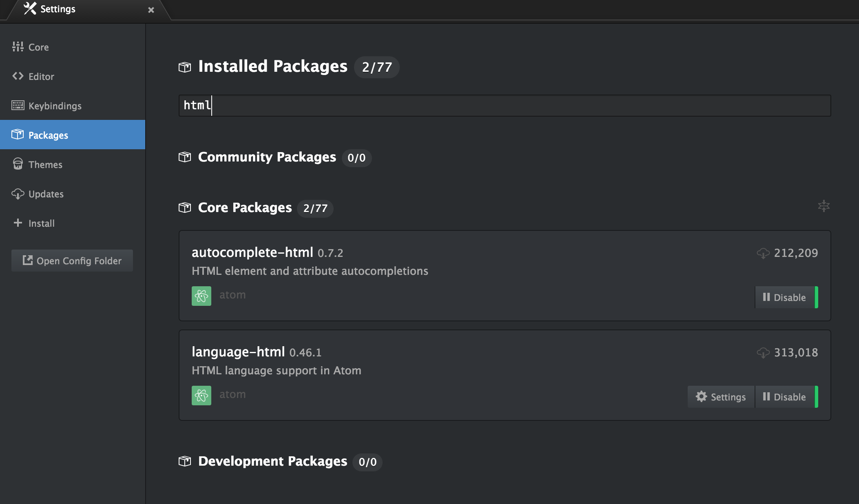Viewport: 859px width, 504px height.
Task: Close the Settings tab
Action: [x=151, y=10]
